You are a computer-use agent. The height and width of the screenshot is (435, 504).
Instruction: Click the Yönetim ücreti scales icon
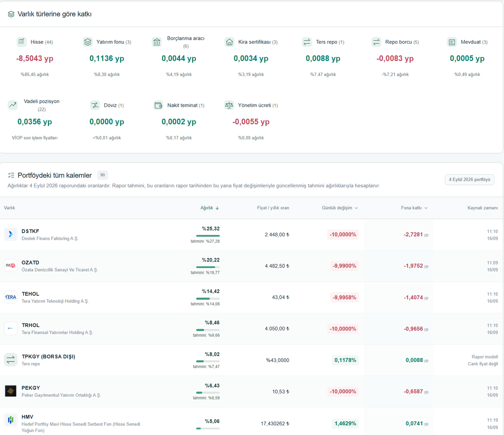tap(229, 105)
